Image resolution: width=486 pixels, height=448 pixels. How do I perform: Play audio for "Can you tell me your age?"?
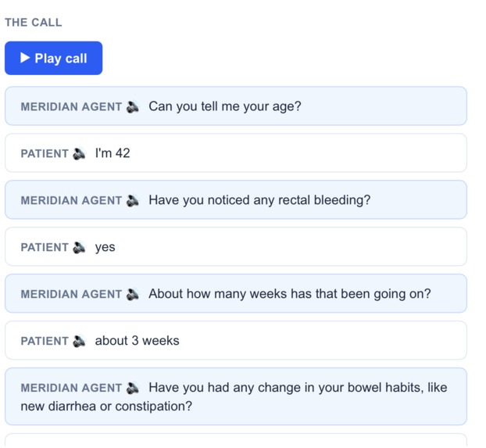coord(133,107)
